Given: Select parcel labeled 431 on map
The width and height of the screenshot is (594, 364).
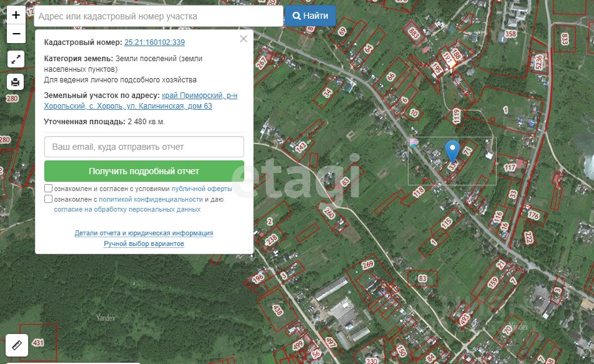Looking at the screenshot, I should tap(38, 343).
